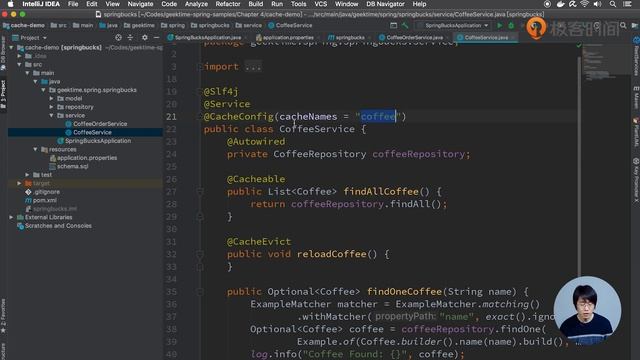Image resolution: width=640 pixels, height=360 pixels.
Task: Open macOS Notification Center icon
Action: (x=627, y=4)
